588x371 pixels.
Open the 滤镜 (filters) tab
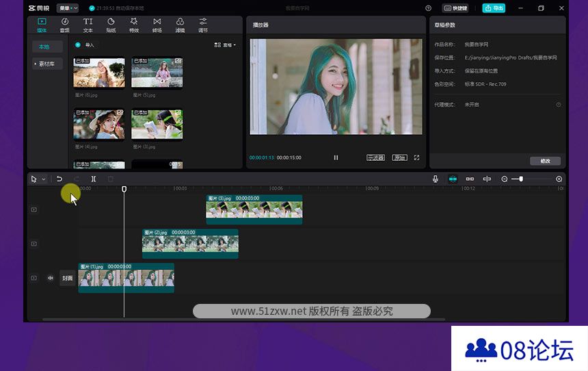tap(180, 25)
